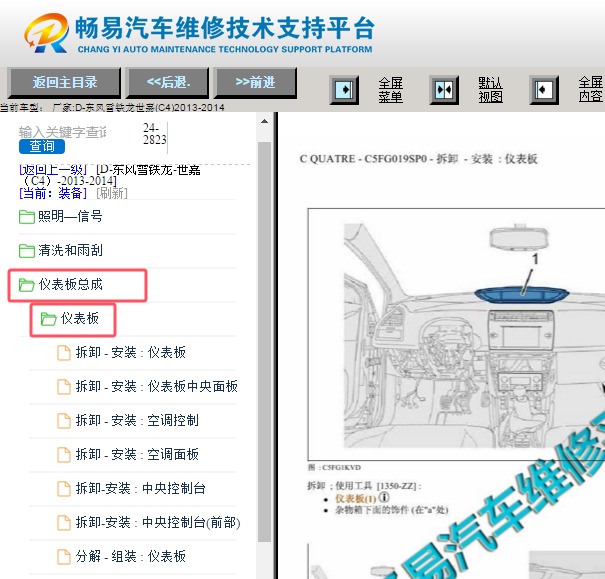Screen dimensions: 605x579
Task: Click the 仪表板(1) link in removal steps
Action: 355,499
